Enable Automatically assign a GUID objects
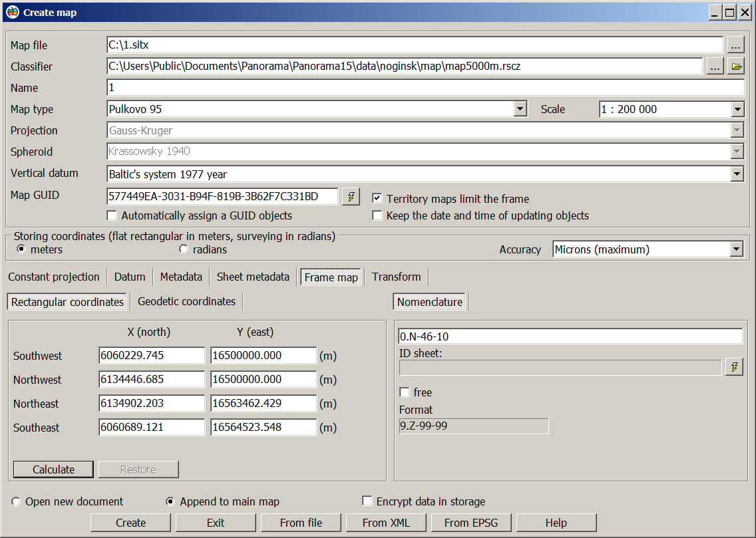Viewport: 756px width, 538px height. [112, 215]
